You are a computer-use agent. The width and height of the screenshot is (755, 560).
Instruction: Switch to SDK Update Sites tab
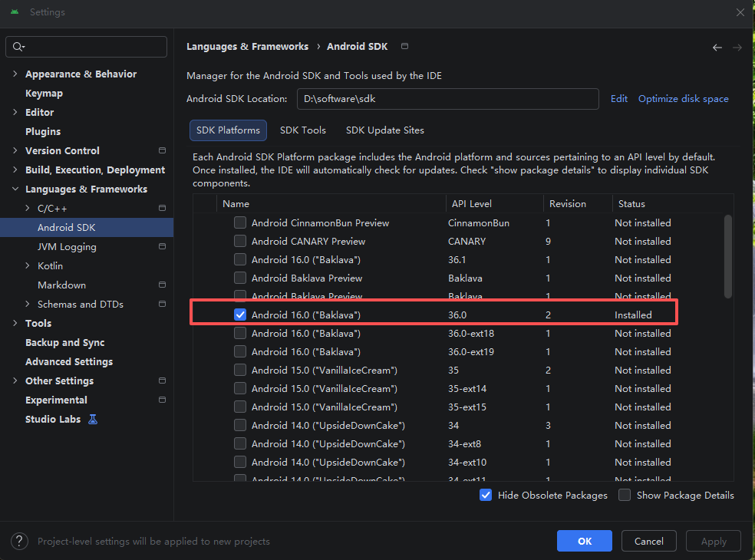tap(384, 130)
